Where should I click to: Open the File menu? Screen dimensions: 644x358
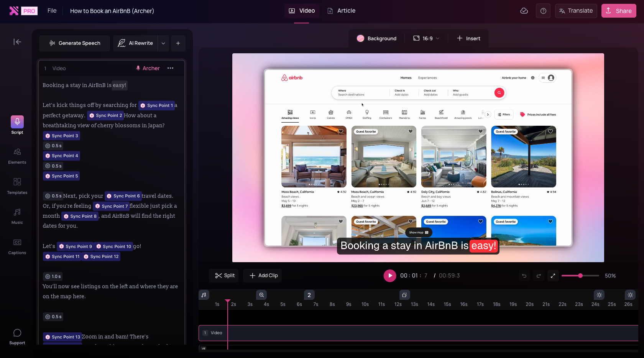pyautogui.click(x=52, y=11)
